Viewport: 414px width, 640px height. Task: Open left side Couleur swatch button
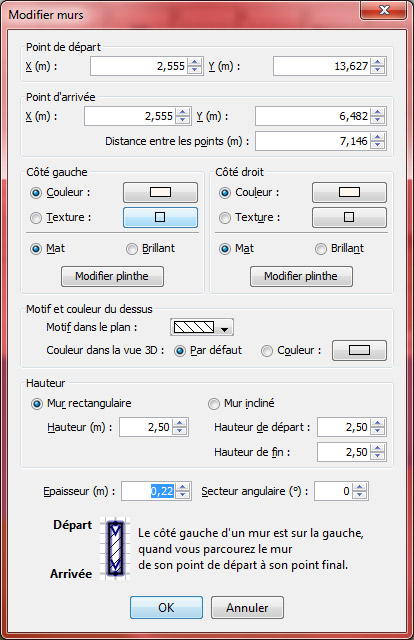tap(160, 192)
